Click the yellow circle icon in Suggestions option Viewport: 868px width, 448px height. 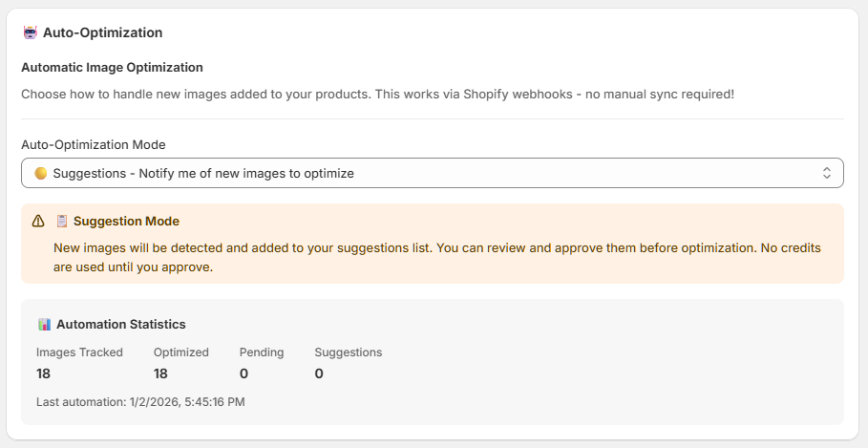(40, 173)
